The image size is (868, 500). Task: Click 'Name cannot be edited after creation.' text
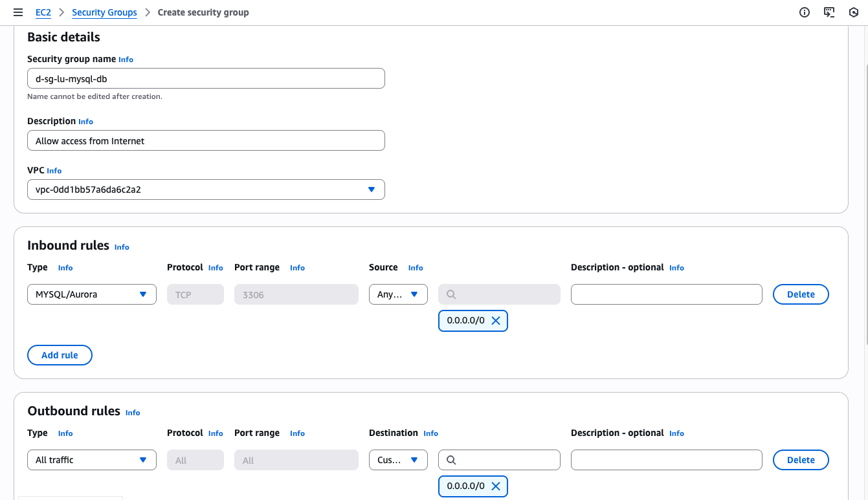click(95, 96)
